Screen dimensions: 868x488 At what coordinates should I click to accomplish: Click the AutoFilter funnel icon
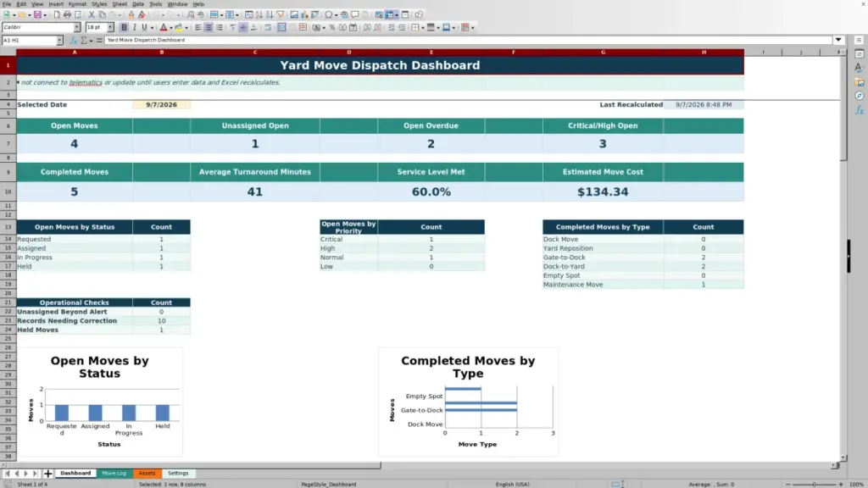coord(280,14)
